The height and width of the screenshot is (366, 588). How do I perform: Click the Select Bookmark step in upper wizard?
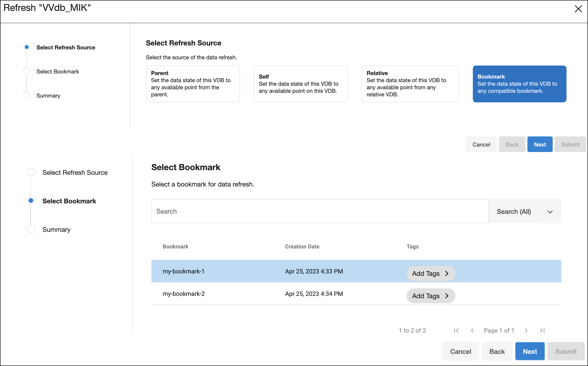tap(57, 72)
